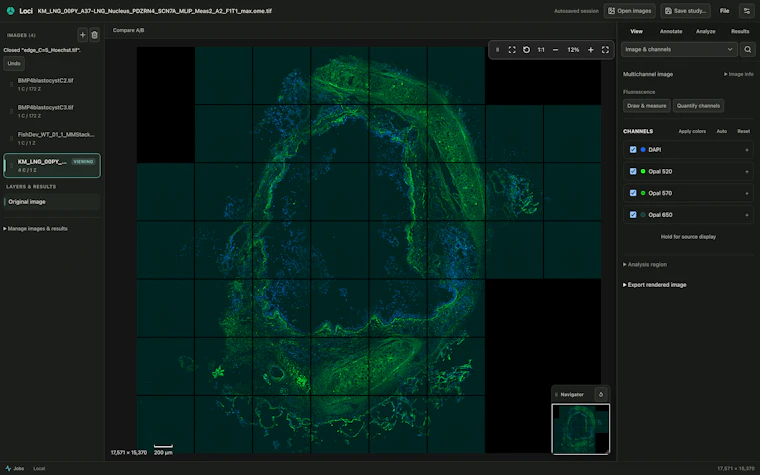The image size is (760, 475).
Task: Select the Compare A/B tab
Action: [x=128, y=30]
